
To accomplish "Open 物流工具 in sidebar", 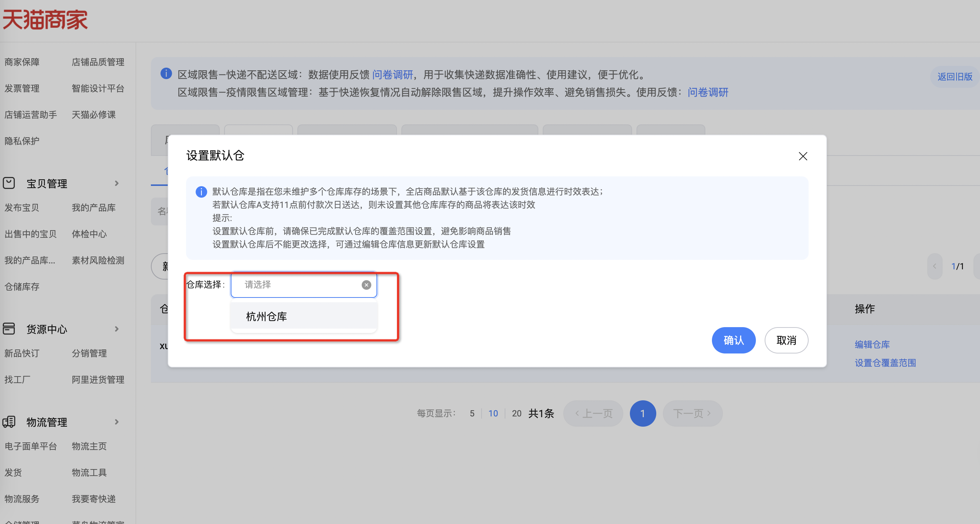I will point(89,472).
